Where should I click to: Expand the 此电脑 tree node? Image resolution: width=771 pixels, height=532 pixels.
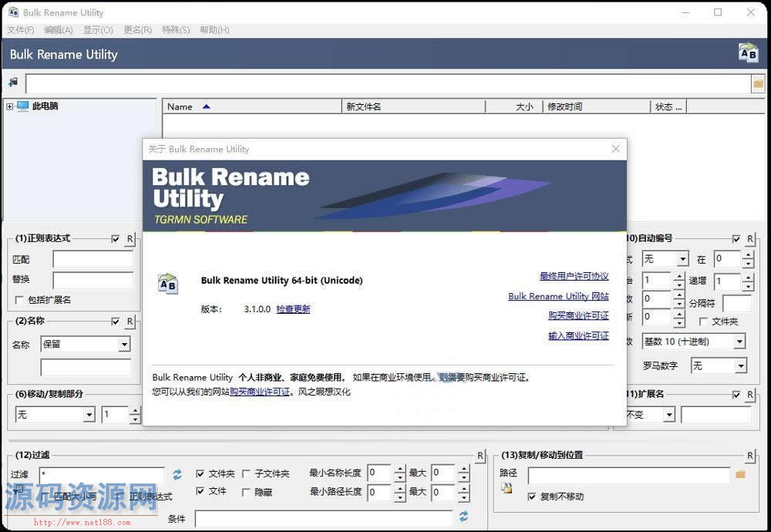click(x=10, y=106)
